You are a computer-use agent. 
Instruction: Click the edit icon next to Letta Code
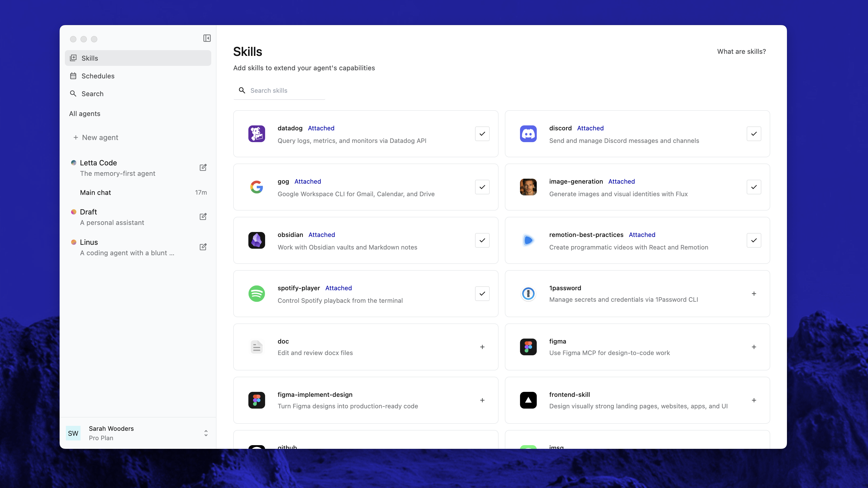click(x=203, y=167)
